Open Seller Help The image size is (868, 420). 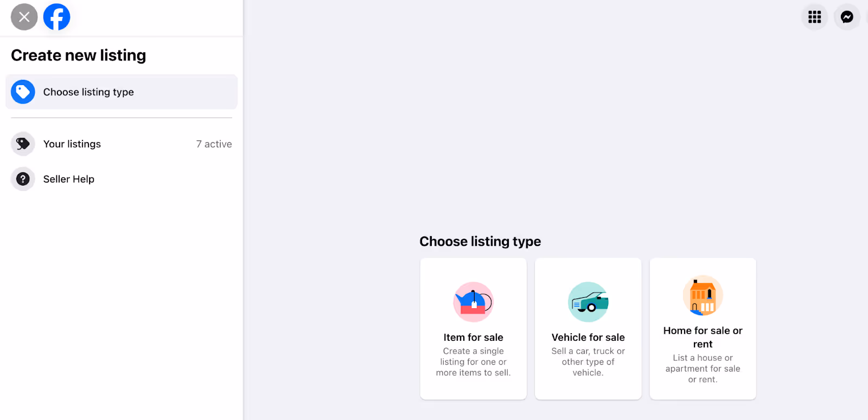[68, 179]
